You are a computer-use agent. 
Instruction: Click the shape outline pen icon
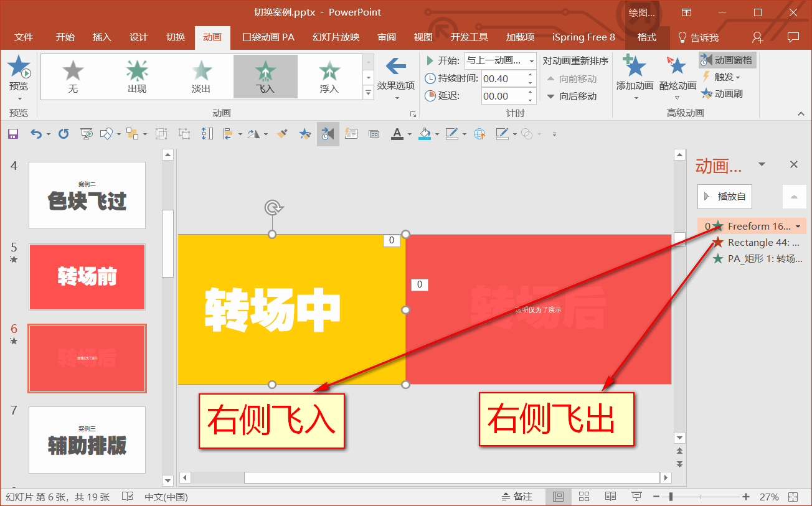point(451,134)
